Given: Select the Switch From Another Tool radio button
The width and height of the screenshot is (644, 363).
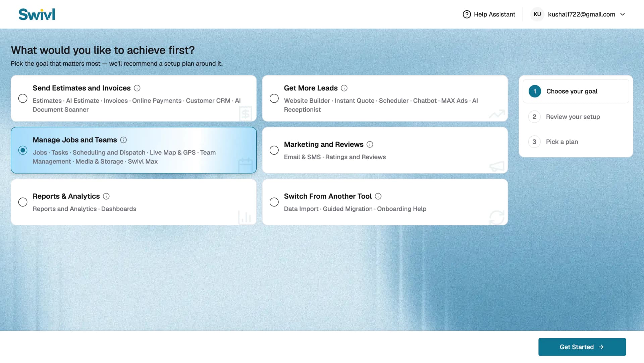Looking at the screenshot, I should [274, 202].
